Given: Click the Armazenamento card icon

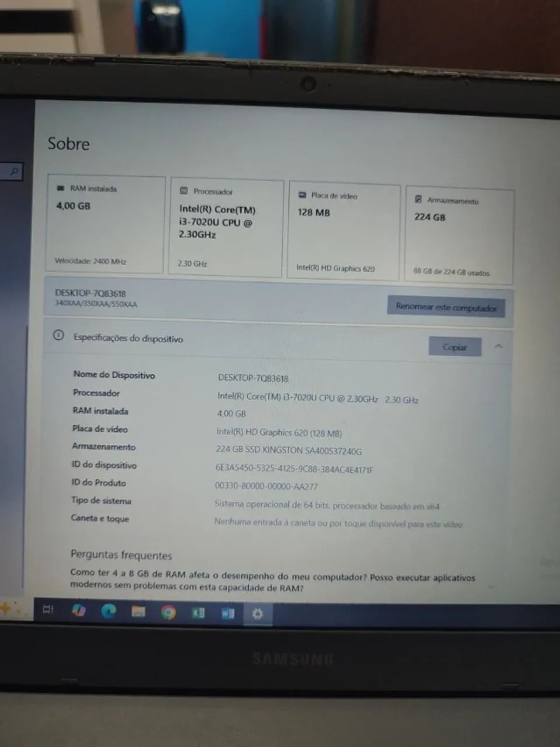Looking at the screenshot, I should [x=418, y=199].
